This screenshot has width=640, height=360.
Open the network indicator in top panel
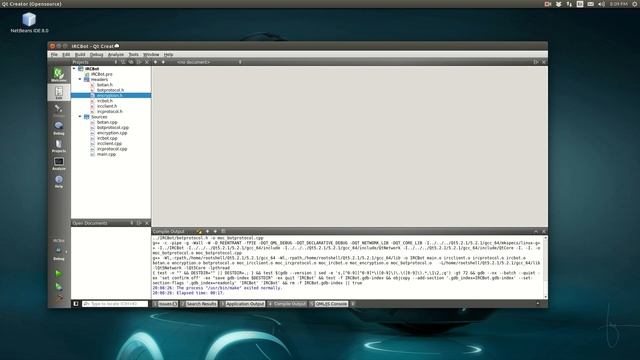(569, 4)
